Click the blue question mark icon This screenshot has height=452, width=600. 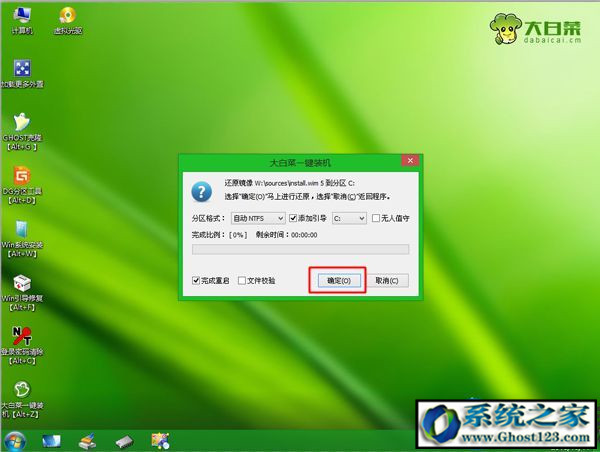pyautogui.click(x=203, y=190)
